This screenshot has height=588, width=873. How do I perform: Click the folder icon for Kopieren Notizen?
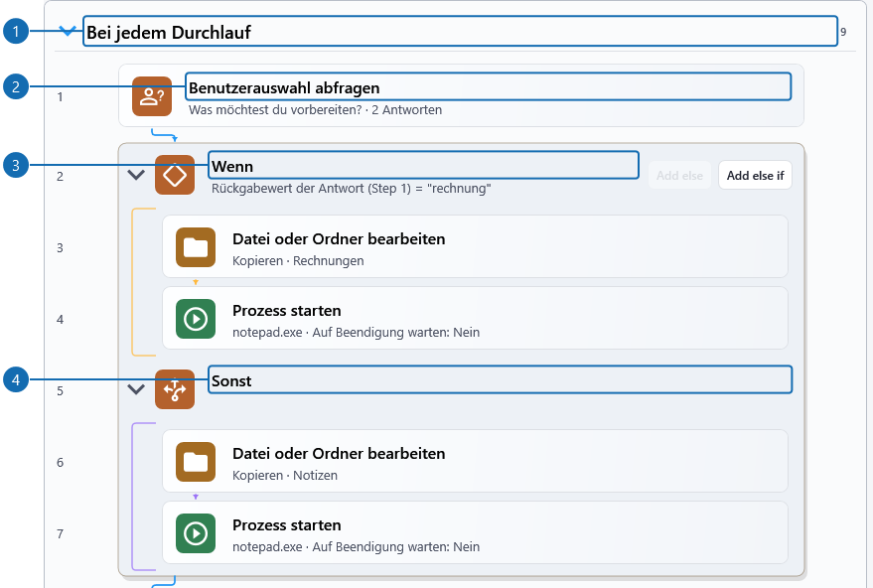[x=196, y=462]
